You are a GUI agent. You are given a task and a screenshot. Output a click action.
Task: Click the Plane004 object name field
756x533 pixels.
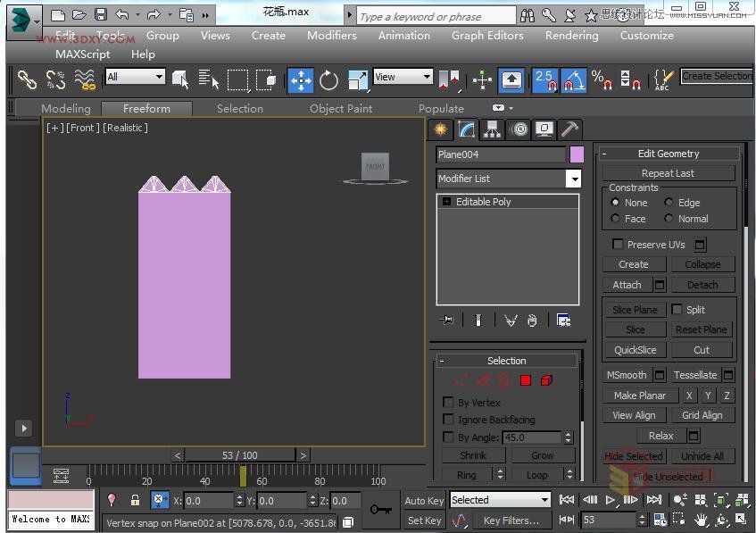coord(501,154)
